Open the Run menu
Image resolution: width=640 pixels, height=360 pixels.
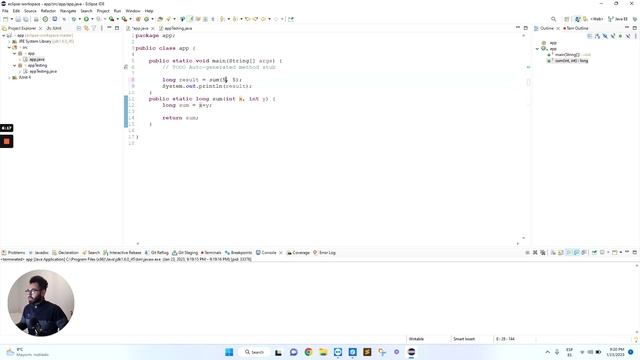117,11
